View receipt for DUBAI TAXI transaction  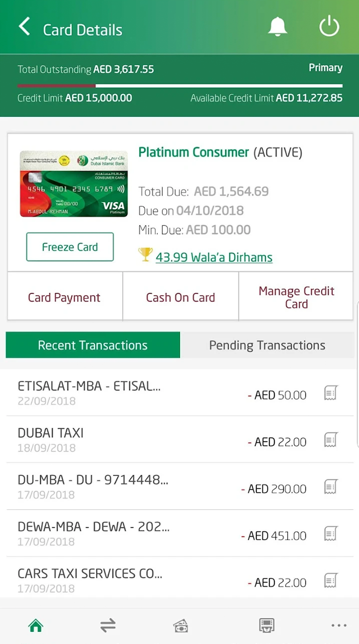click(x=330, y=440)
